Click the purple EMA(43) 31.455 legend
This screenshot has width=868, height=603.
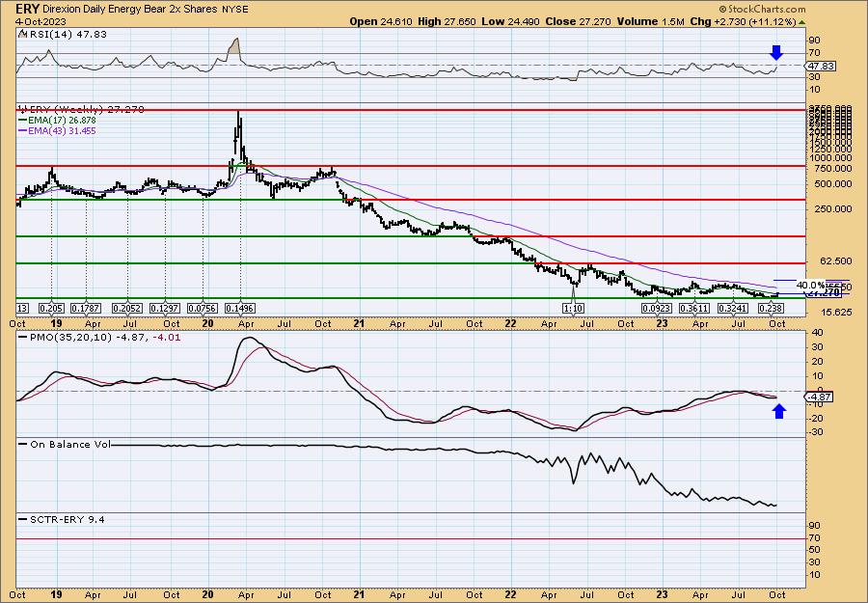[x=57, y=130]
